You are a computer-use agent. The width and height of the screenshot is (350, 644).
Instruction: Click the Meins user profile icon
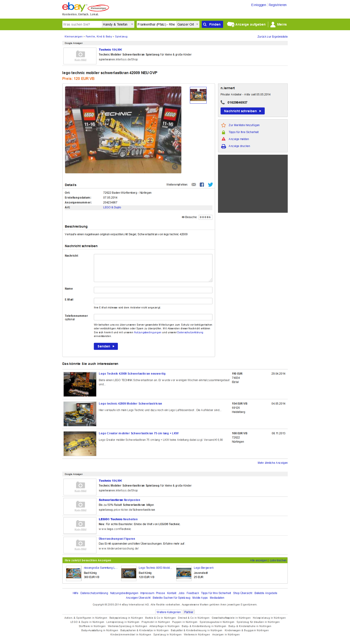[273, 24]
